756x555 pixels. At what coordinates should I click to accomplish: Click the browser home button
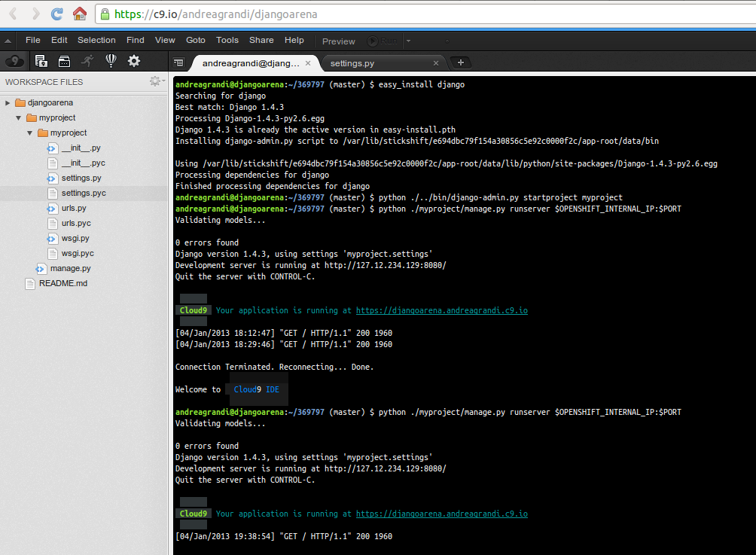pyautogui.click(x=80, y=14)
